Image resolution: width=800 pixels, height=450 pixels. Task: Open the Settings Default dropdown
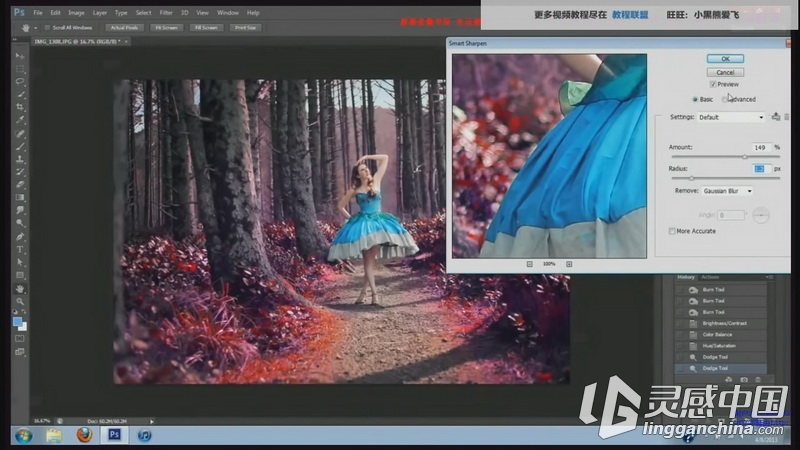[x=731, y=117]
